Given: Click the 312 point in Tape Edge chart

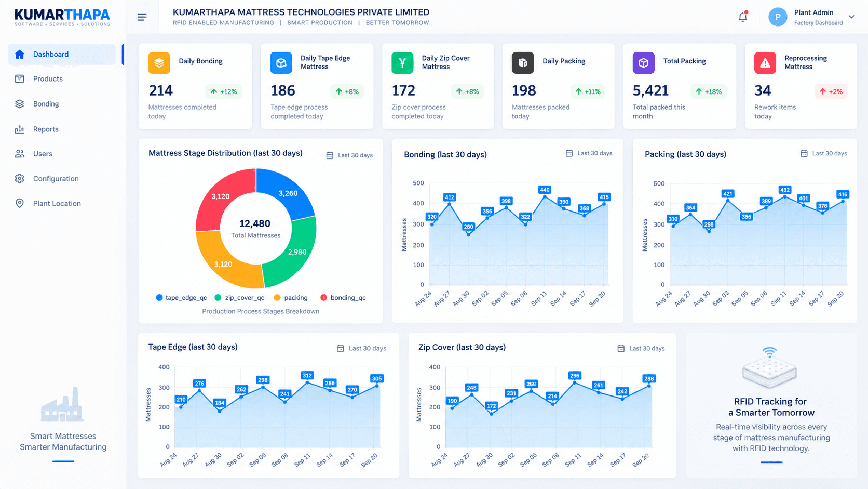Looking at the screenshot, I should tap(307, 382).
